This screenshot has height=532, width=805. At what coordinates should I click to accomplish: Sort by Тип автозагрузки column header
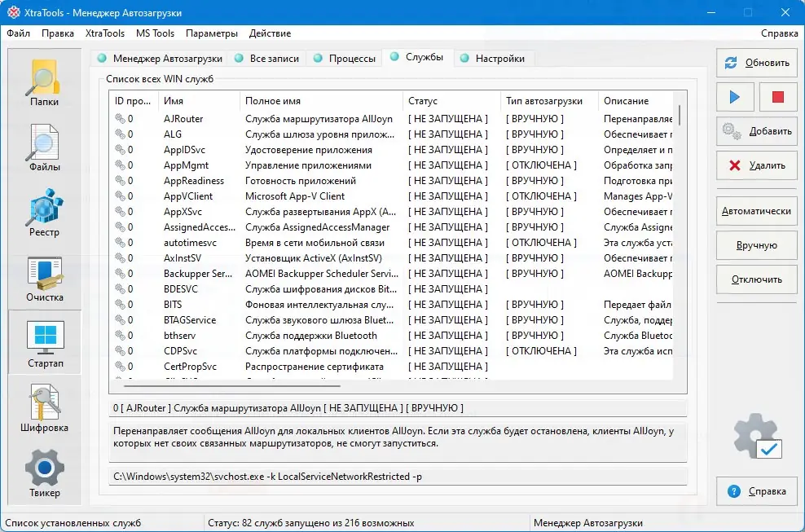pyautogui.click(x=549, y=101)
